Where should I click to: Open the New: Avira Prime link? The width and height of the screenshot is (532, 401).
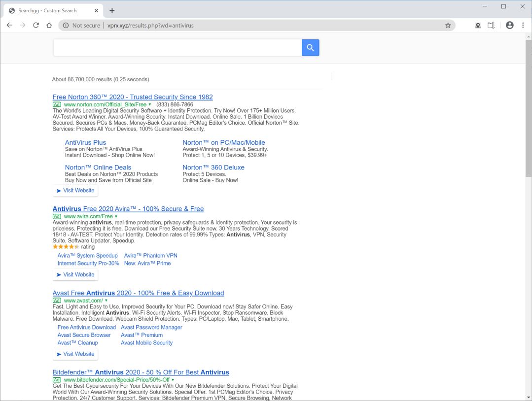147,264
